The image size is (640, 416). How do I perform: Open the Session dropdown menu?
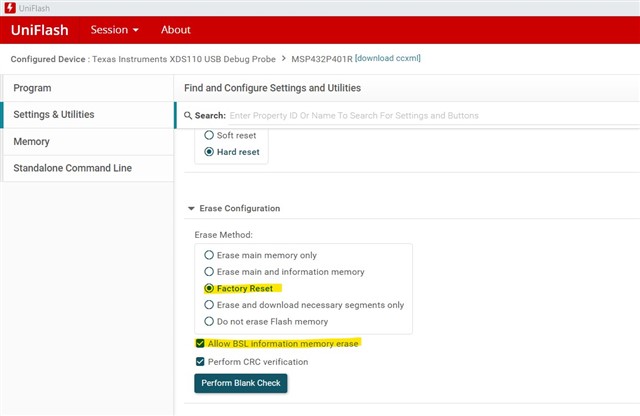114,30
